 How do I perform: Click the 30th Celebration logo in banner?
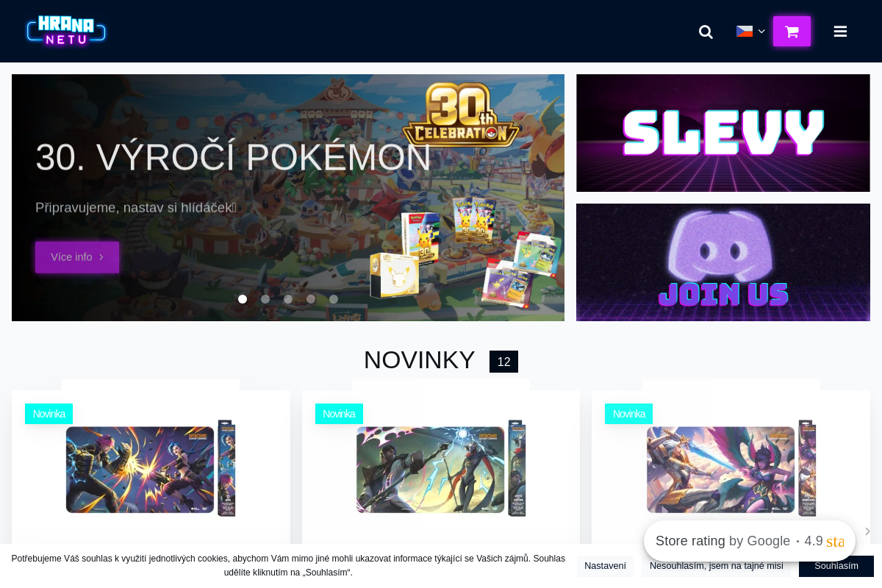tap(462, 115)
